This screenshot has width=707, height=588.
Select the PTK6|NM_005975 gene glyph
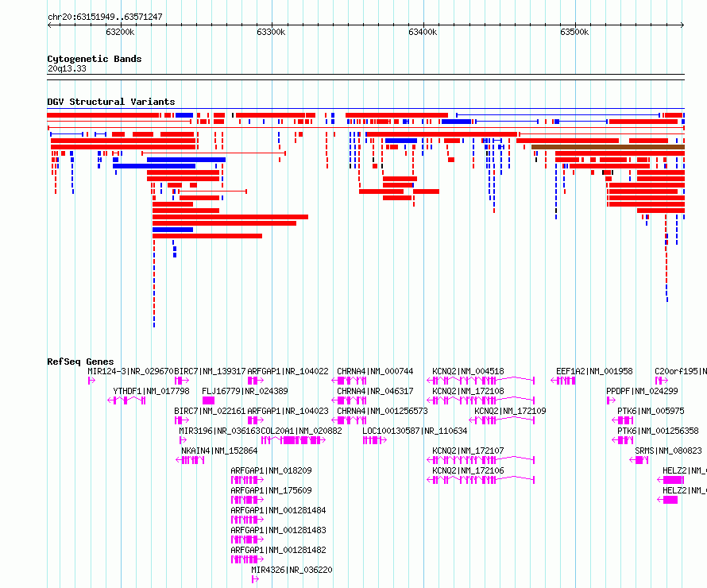click(622, 420)
